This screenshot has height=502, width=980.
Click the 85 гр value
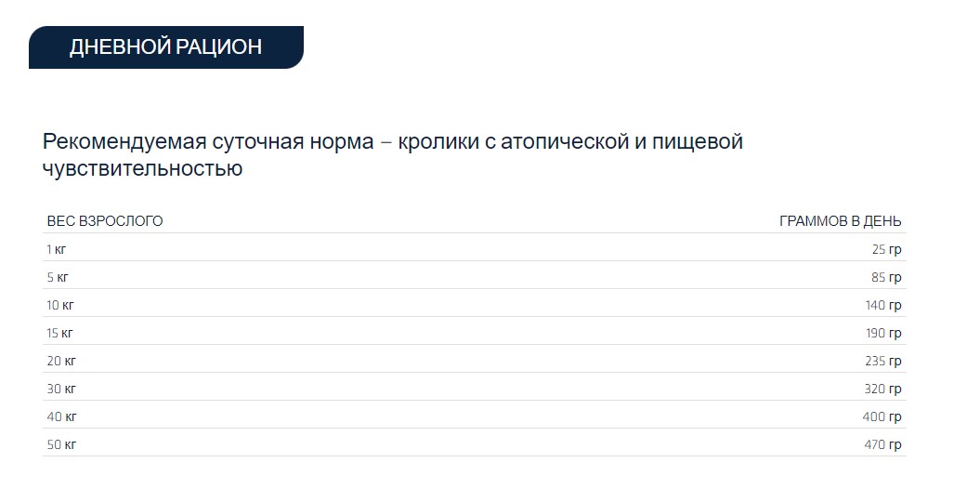(x=886, y=278)
